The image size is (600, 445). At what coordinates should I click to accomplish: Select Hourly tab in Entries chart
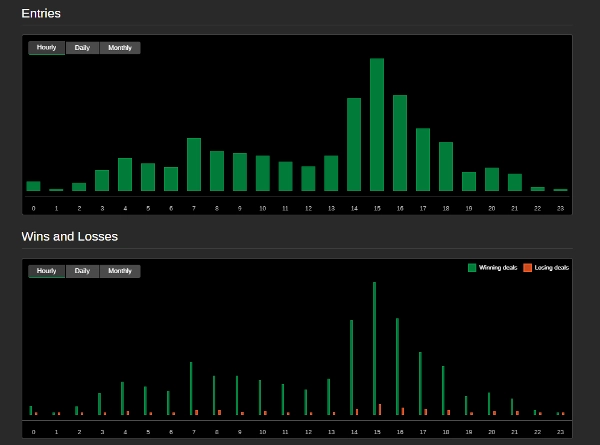[x=46, y=48]
